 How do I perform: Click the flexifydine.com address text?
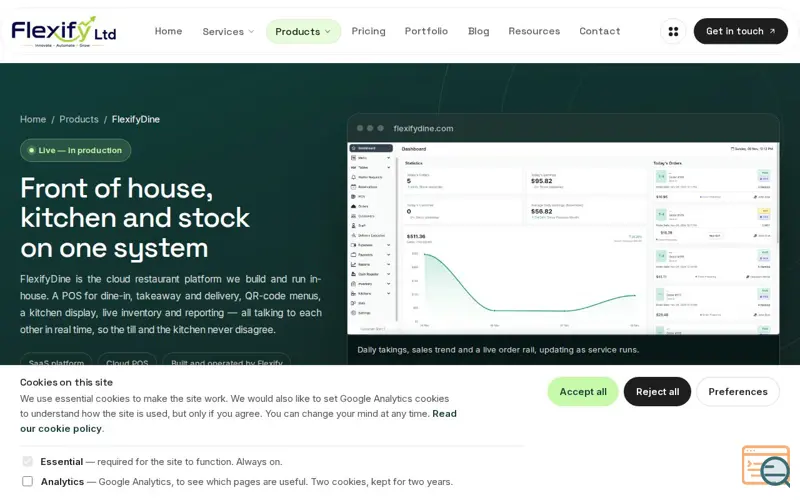click(423, 129)
